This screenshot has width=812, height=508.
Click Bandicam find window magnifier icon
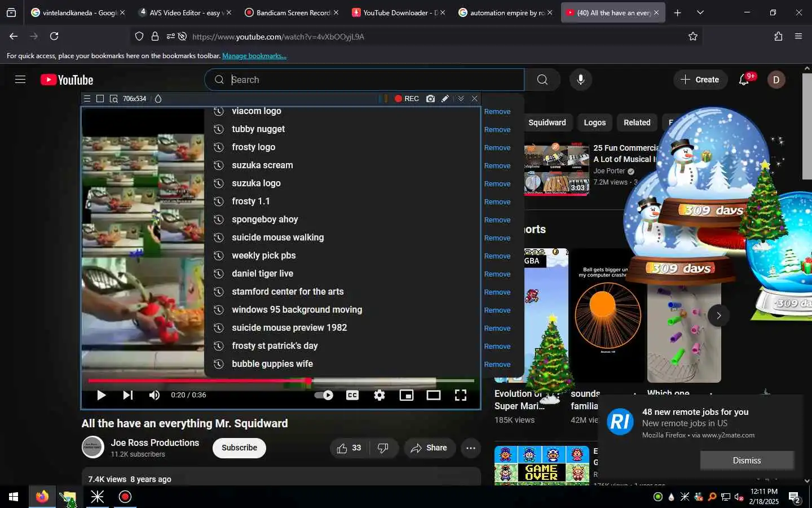pos(113,99)
